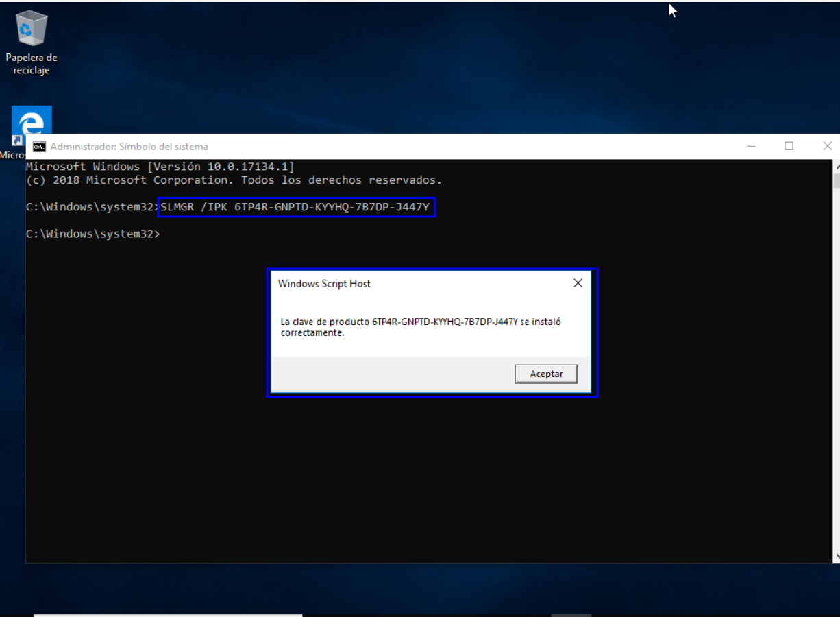Screen dimensions: 840x617
Task: Click the Command Prompt title bar icon
Action: pos(40,146)
